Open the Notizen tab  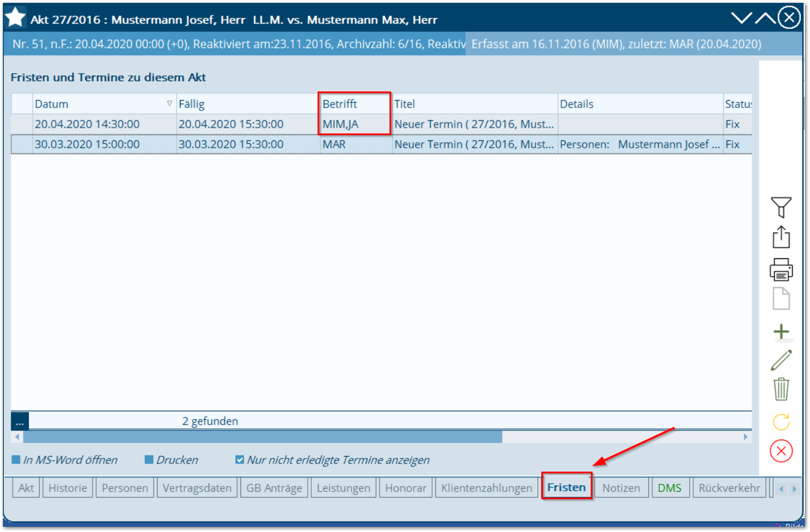click(x=621, y=488)
